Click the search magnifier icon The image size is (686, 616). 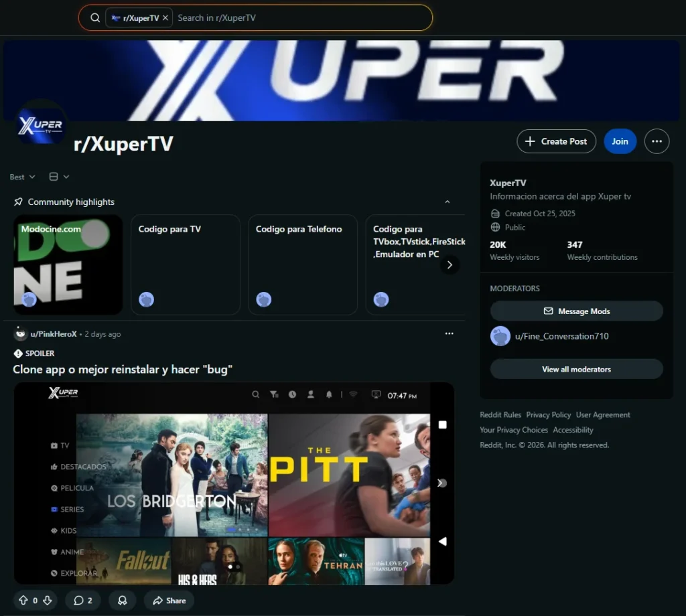click(x=95, y=18)
